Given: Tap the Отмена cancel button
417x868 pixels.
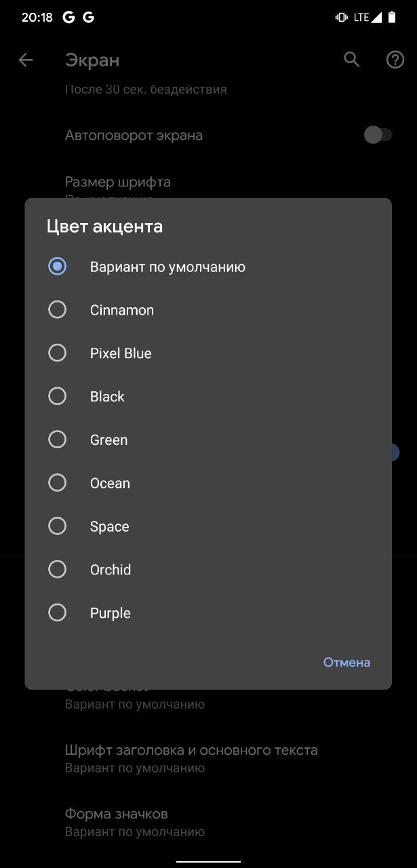Looking at the screenshot, I should coord(346,663).
